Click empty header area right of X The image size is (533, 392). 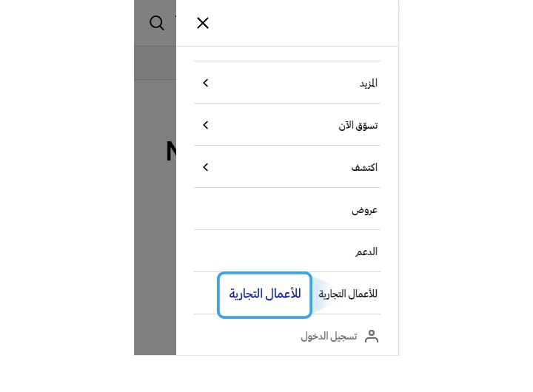[304, 23]
